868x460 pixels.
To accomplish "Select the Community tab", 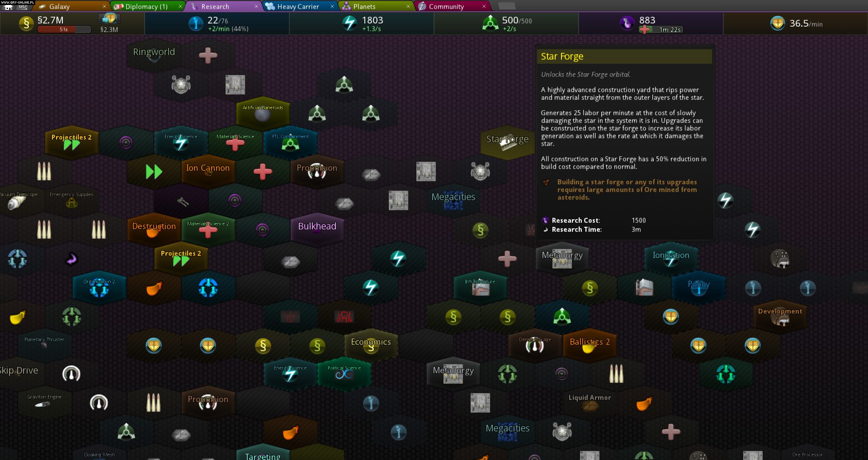I will tap(446, 6).
